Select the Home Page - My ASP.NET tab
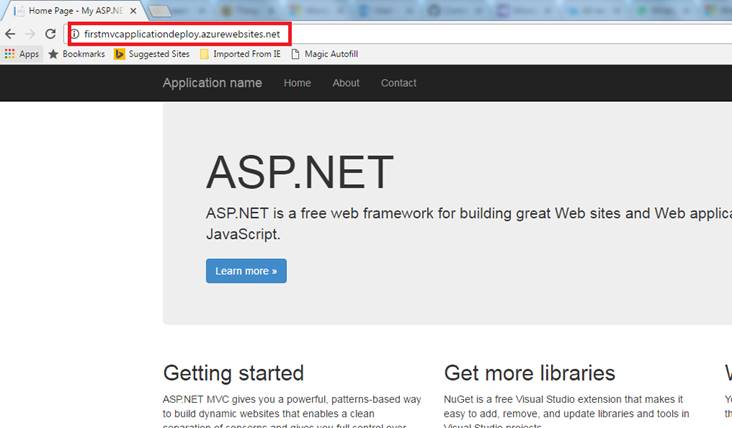This screenshot has height=428, width=732. (x=75, y=11)
